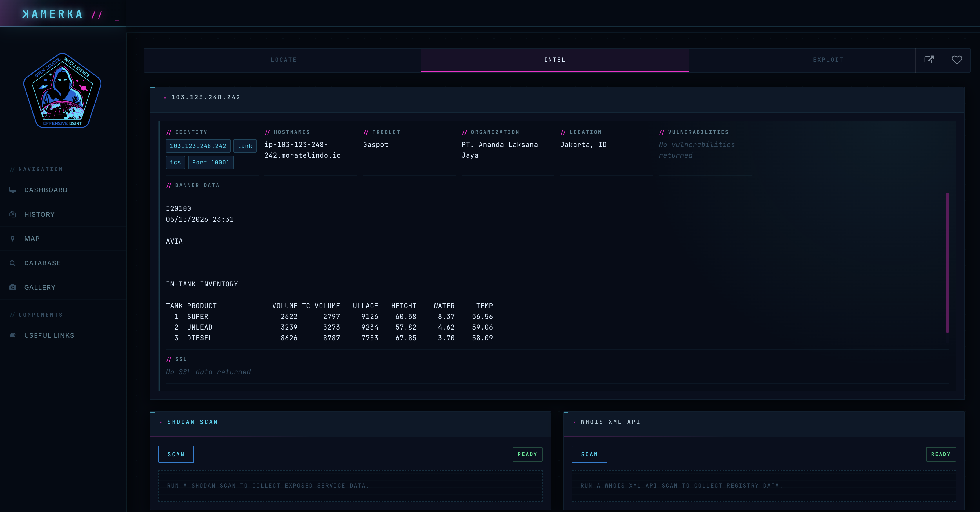
Task: Click the 103.123.248.242 panel heading
Action: click(x=206, y=97)
